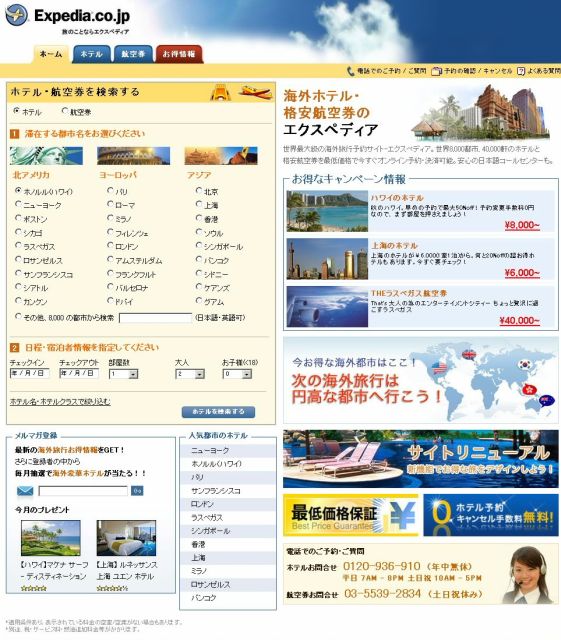Select the 航空券 search type radio button
The image size is (561, 640).
click(65, 111)
